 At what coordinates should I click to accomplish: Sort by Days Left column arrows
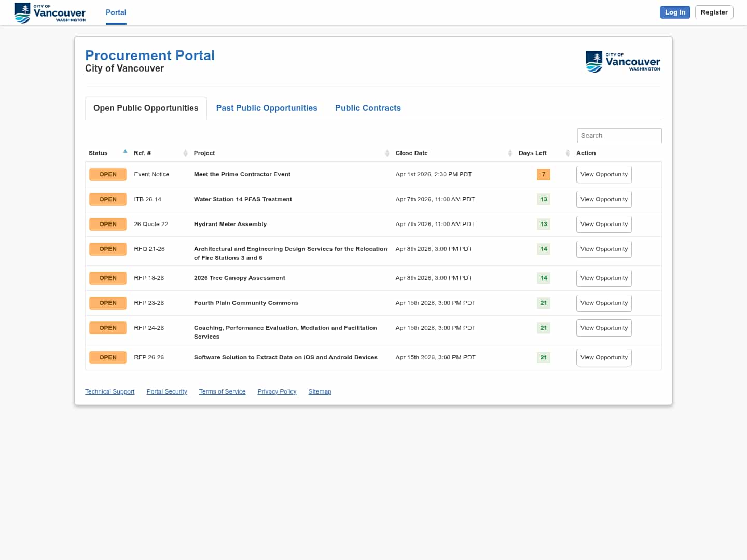click(x=568, y=153)
